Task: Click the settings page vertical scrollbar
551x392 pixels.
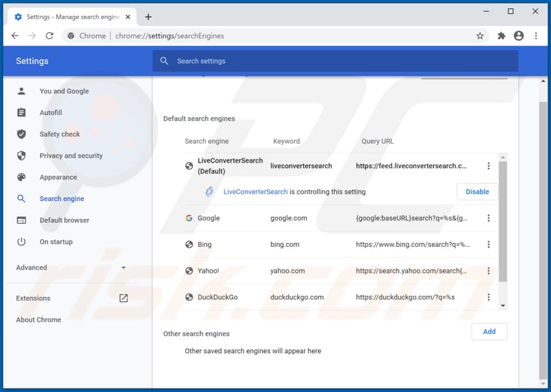Action: 543,239
